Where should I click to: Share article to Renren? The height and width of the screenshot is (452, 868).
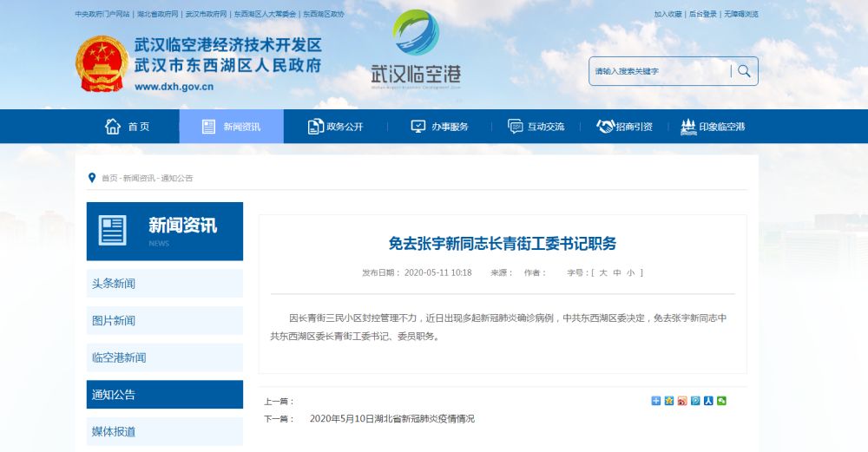pyautogui.click(x=708, y=401)
